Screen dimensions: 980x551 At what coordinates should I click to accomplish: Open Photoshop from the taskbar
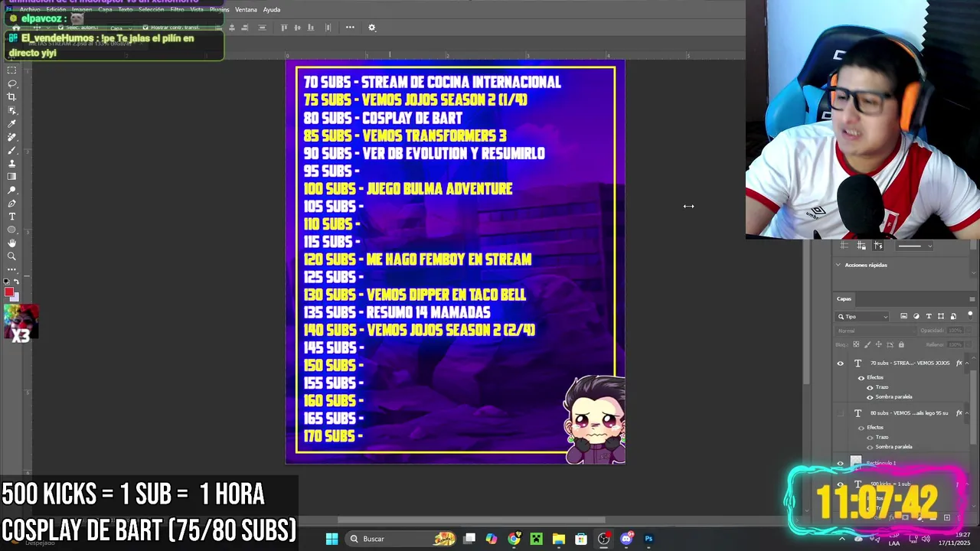click(648, 539)
